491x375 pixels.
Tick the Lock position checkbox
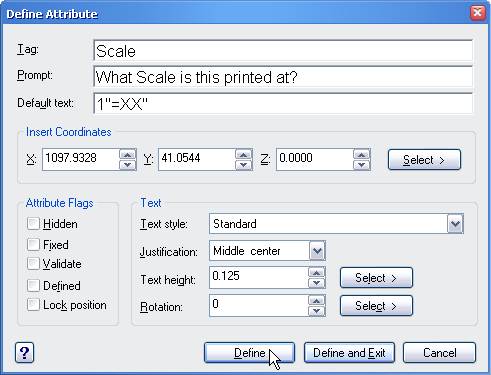point(33,305)
